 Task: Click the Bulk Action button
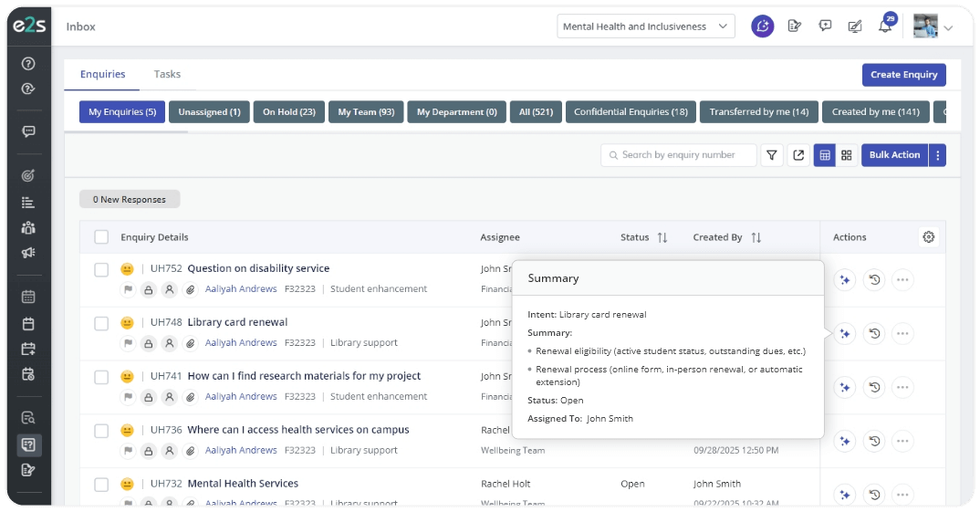coord(894,155)
